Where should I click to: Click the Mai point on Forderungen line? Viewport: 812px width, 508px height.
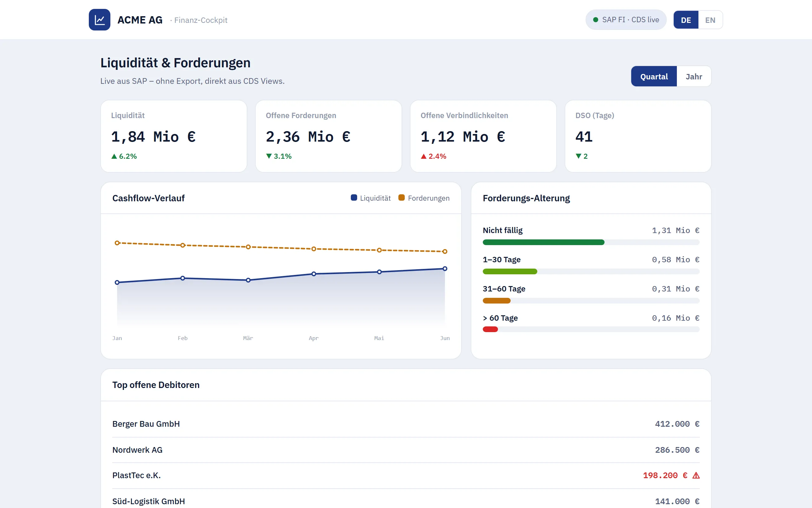click(x=379, y=250)
